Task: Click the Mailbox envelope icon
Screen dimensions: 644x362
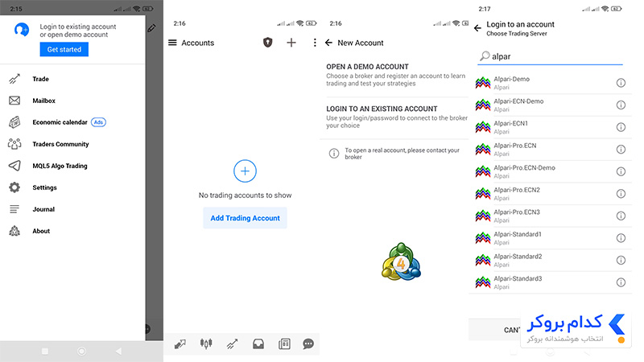Action: click(x=14, y=101)
